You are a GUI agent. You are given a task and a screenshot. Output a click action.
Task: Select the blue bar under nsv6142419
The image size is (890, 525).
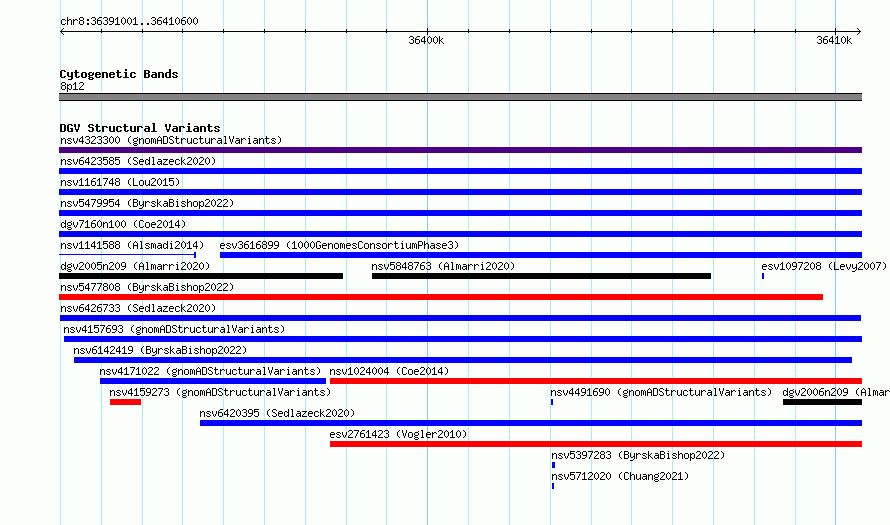tap(463, 360)
